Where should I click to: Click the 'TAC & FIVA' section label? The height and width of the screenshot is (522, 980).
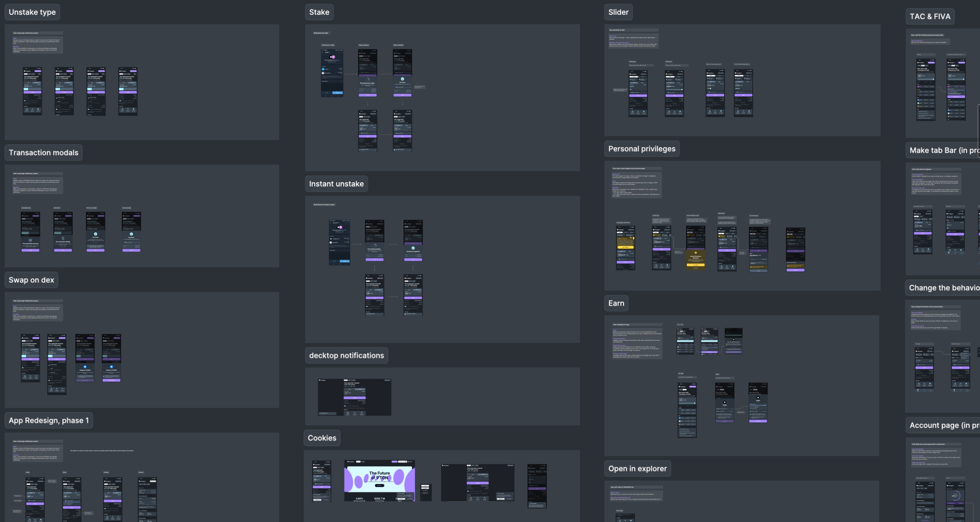click(x=930, y=16)
